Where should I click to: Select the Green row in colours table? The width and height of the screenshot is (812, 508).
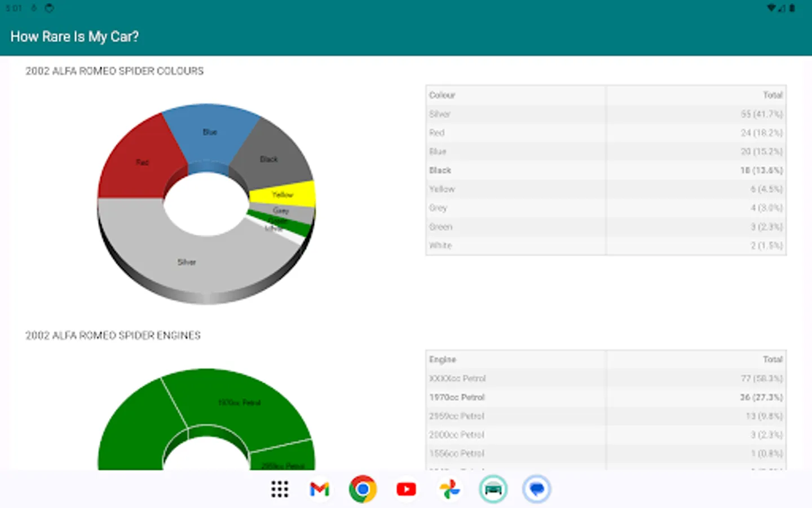point(606,227)
